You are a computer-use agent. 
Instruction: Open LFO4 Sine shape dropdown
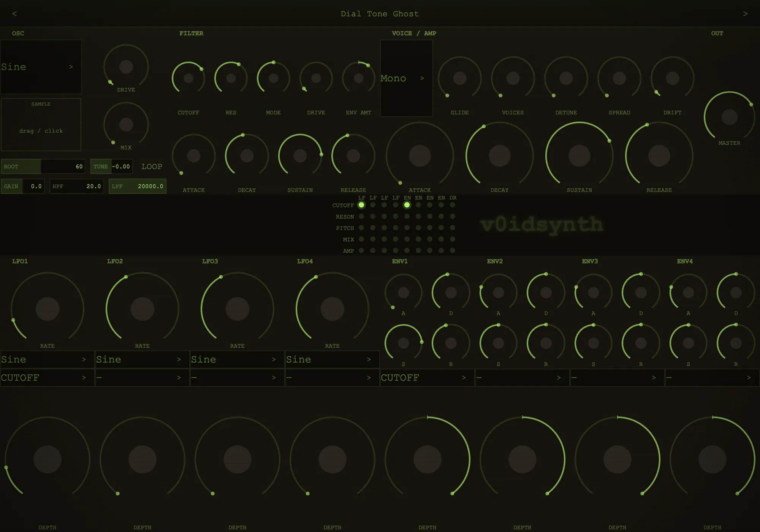pos(332,359)
